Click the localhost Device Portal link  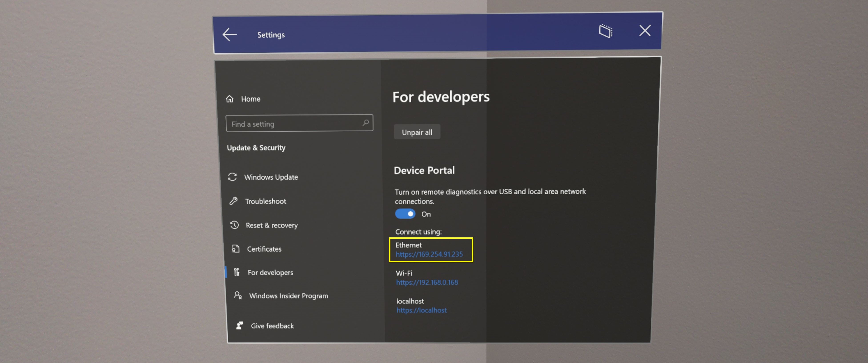click(x=421, y=310)
